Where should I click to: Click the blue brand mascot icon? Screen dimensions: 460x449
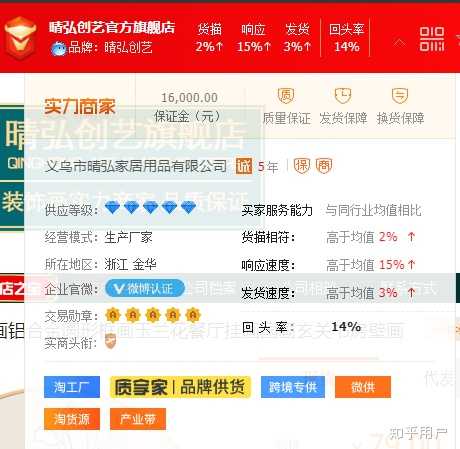(58, 49)
